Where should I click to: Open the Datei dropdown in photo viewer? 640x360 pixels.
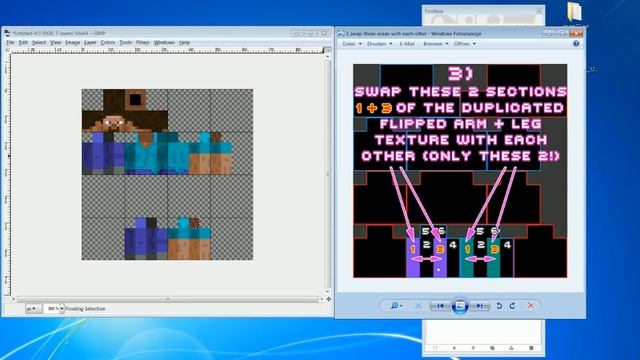coord(351,44)
